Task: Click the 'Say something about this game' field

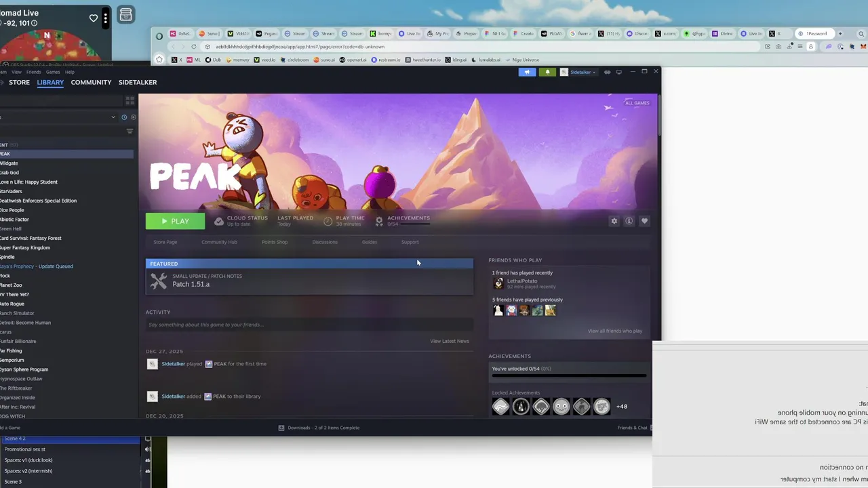Action: tap(309, 325)
